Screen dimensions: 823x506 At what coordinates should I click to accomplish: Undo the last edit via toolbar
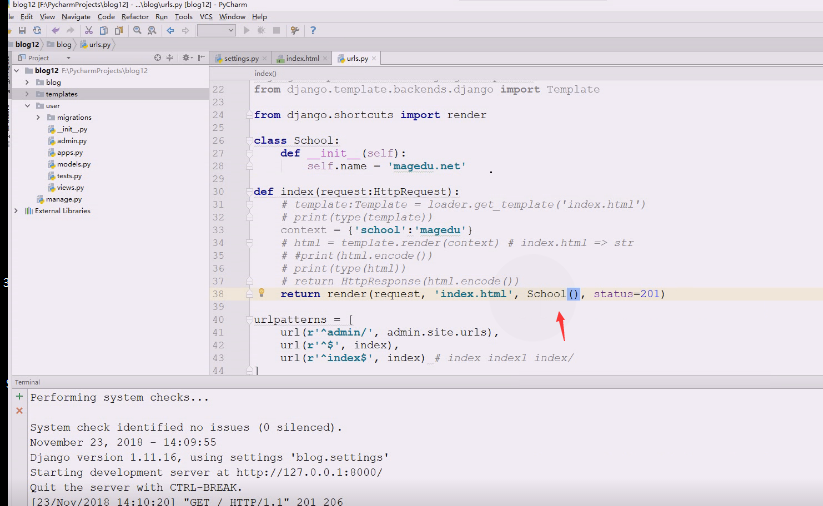(x=56, y=30)
